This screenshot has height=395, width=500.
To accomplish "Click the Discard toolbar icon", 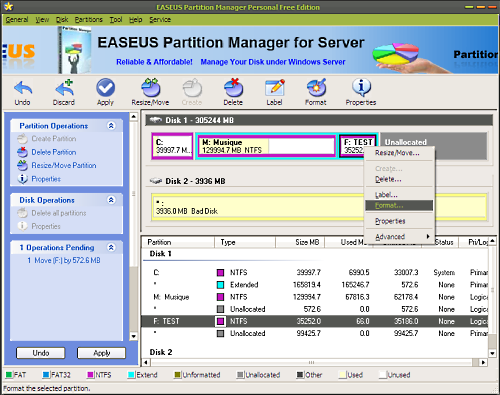I will pos(64,88).
